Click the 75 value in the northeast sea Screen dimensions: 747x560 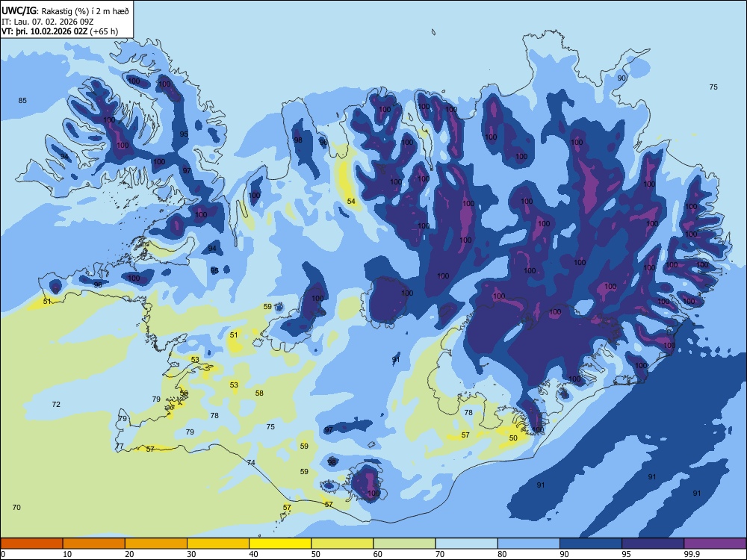coord(713,87)
